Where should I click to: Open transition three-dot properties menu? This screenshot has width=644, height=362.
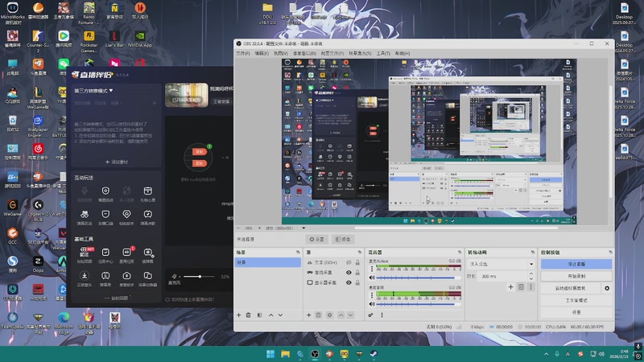(x=530, y=287)
